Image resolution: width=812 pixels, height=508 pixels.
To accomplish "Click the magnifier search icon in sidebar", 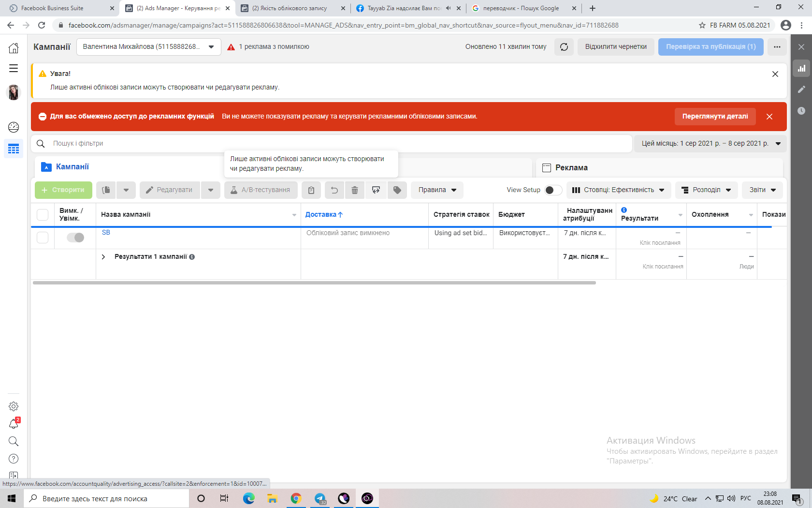I will click(14, 441).
